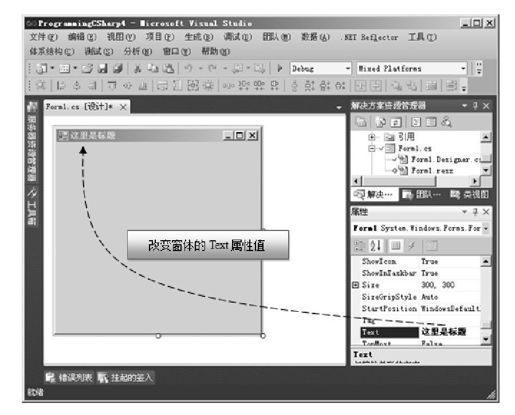Toggle Categorized view in Properties panel
The width and height of the screenshot is (515, 415).
pyautogui.click(x=359, y=246)
